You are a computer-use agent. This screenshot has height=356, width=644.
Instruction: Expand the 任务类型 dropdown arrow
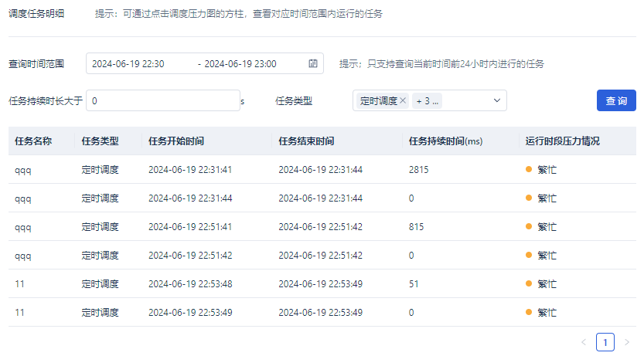[x=496, y=101]
